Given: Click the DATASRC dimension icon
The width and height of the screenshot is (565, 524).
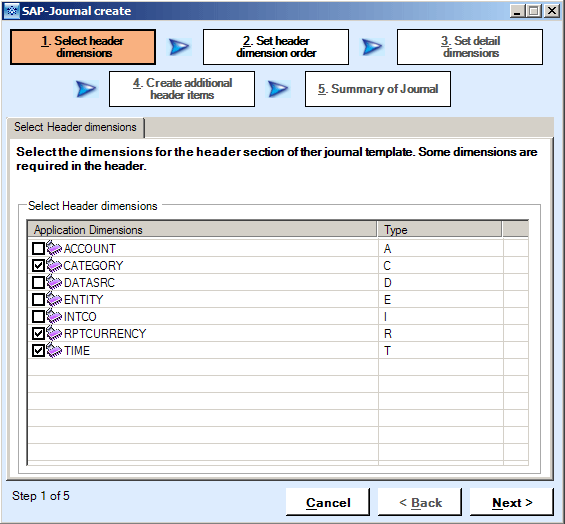Looking at the screenshot, I should 54,282.
